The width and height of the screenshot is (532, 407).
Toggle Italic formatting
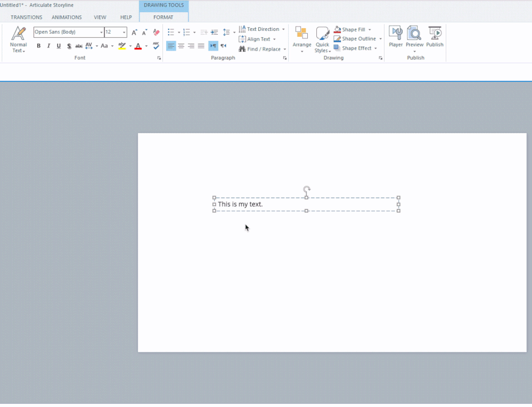click(48, 46)
